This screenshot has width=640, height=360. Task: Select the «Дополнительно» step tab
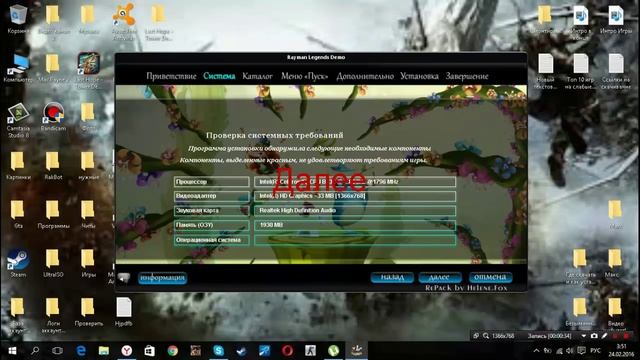[365, 76]
